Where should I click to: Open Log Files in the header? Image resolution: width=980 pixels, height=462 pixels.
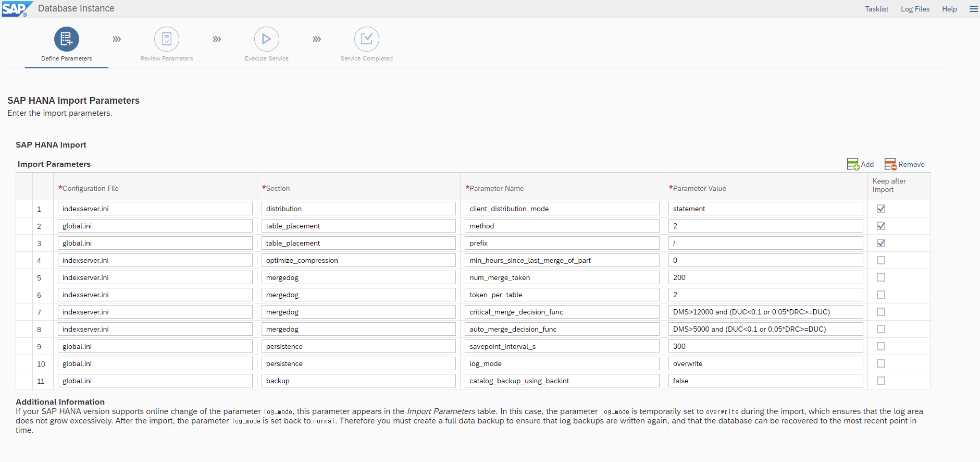915,9
